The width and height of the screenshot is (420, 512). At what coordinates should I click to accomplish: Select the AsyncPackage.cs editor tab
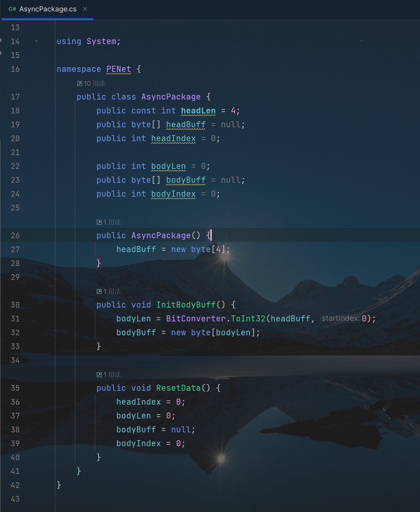tap(48, 9)
